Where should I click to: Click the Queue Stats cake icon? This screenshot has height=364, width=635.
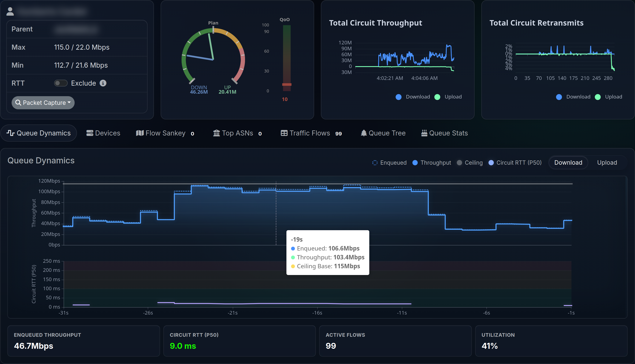(x=424, y=133)
